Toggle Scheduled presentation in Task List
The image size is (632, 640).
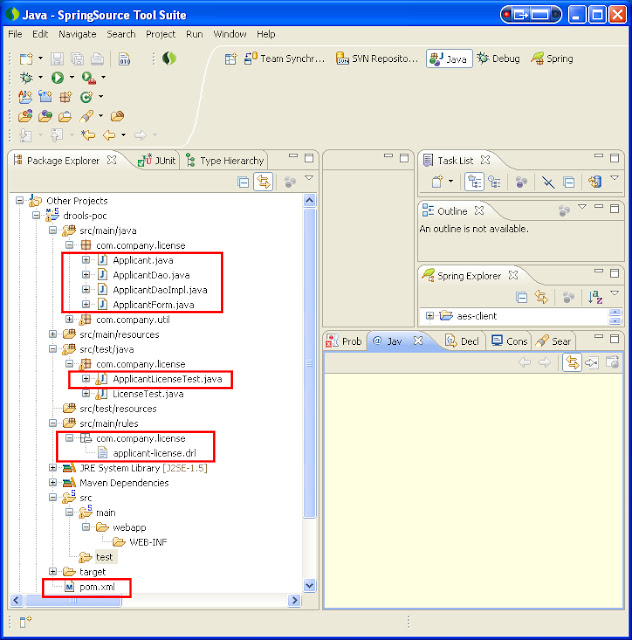(494, 182)
